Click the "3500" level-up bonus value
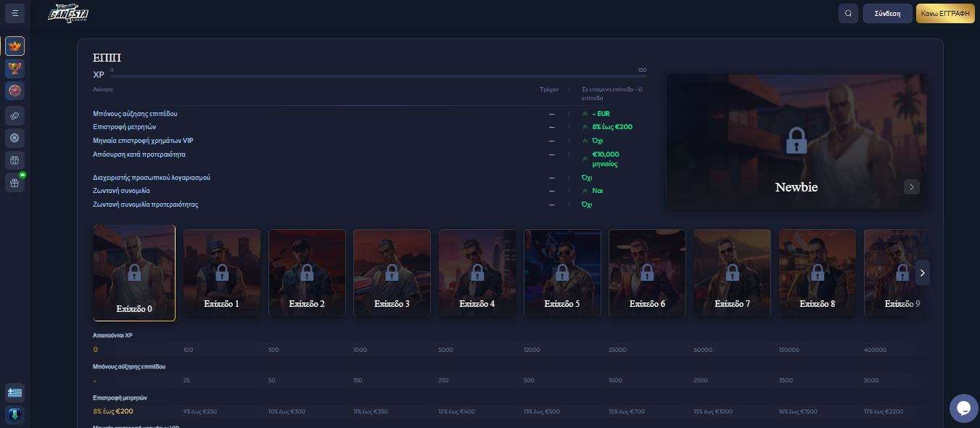The width and height of the screenshot is (980, 428). [x=786, y=381]
